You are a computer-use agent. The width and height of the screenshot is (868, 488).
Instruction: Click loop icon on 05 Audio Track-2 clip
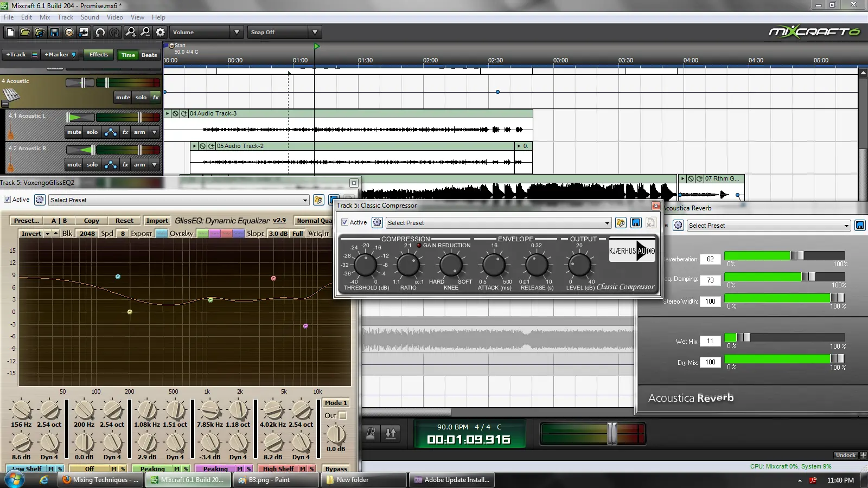coord(212,146)
